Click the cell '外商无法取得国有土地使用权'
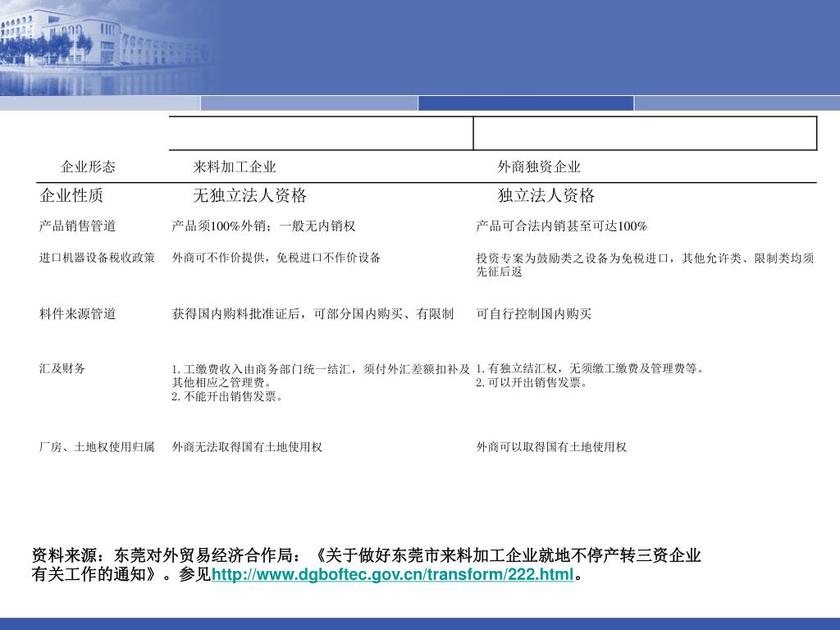This screenshot has width=840, height=630. point(247,447)
